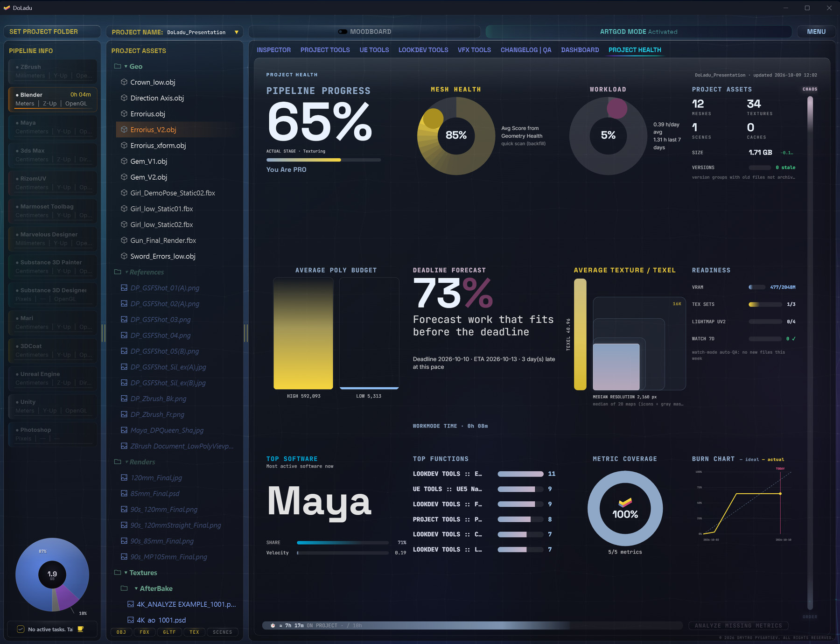Viewport: 840px width, 644px height.
Task: Collapse the References folder arrow
Action: pyautogui.click(x=126, y=272)
